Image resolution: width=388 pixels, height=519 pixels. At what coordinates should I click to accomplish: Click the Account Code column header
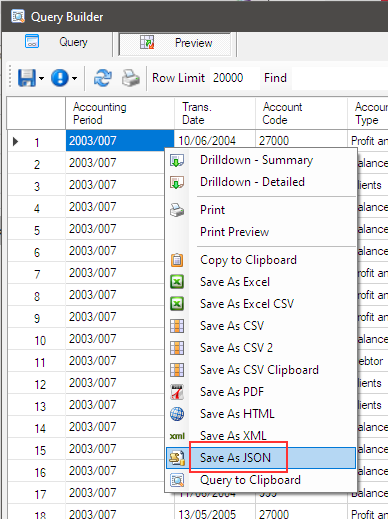[x=302, y=113]
